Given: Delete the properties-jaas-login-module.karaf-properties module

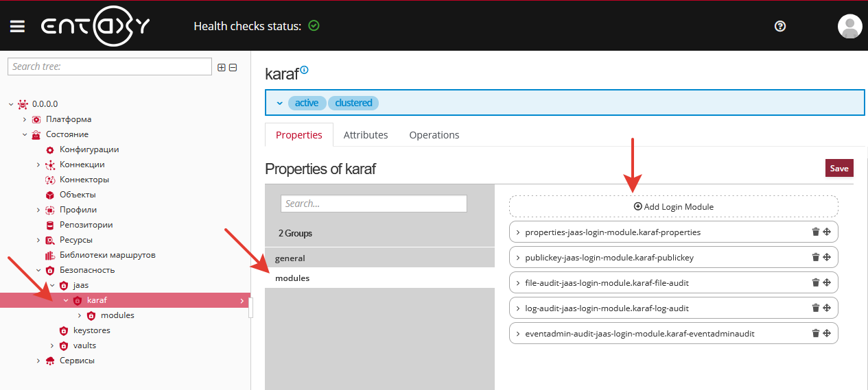Looking at the screenshot, I should point(815,232).
